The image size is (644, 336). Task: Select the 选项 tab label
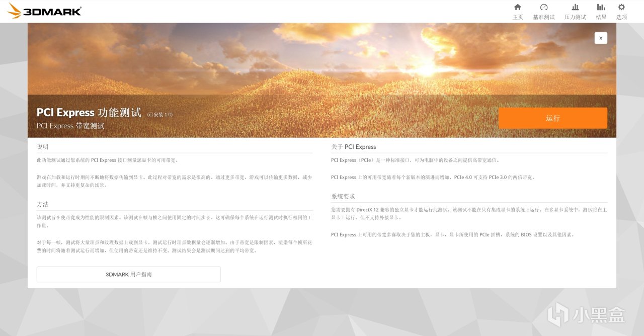point(622,17)
